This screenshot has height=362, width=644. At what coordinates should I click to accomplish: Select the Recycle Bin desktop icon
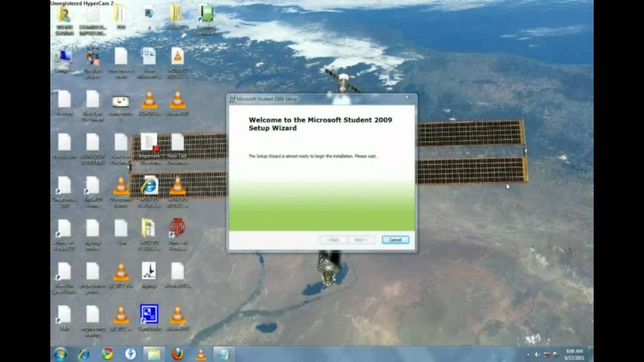64,146
